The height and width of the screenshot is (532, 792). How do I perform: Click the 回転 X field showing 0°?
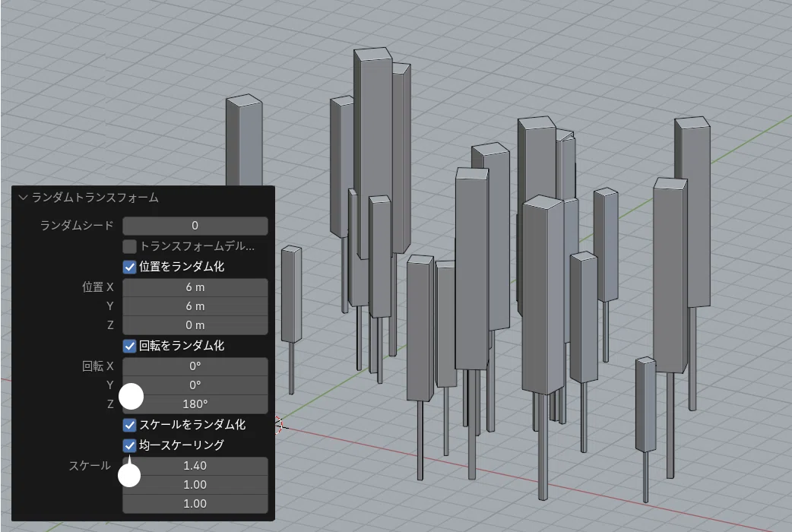click(x=195, y=366)
